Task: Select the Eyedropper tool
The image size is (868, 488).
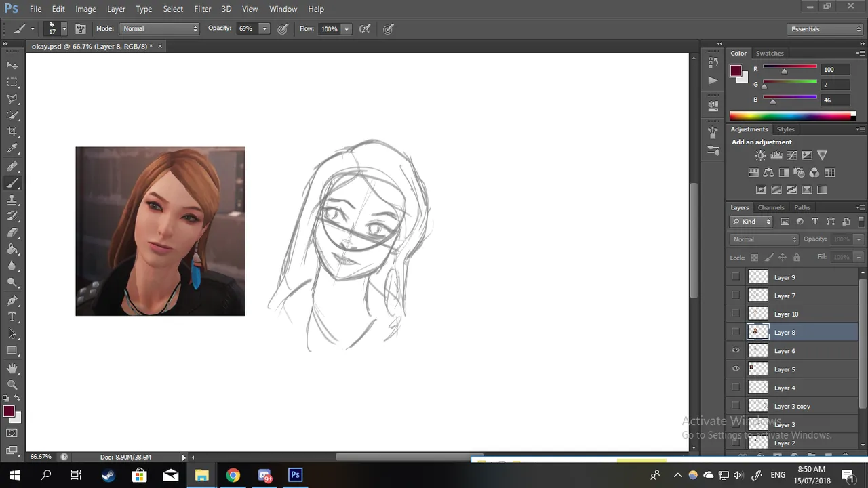Action: [x=12, y=149]
